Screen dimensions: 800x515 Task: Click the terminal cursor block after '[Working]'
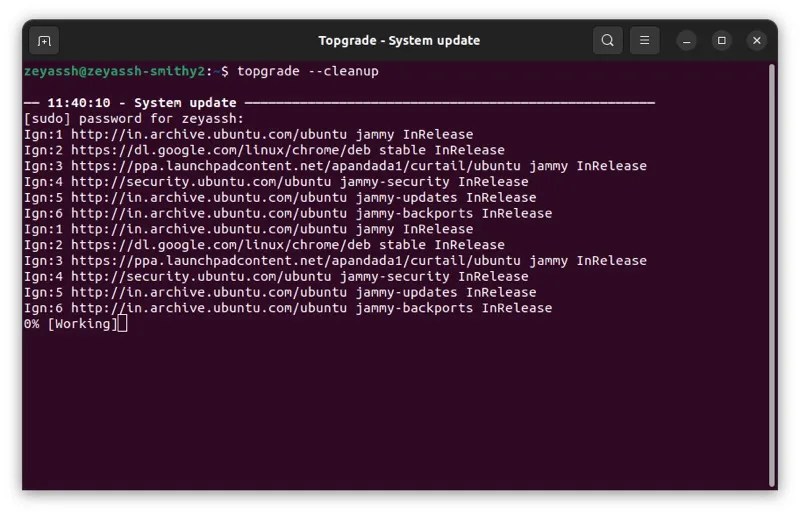[122, 324]
